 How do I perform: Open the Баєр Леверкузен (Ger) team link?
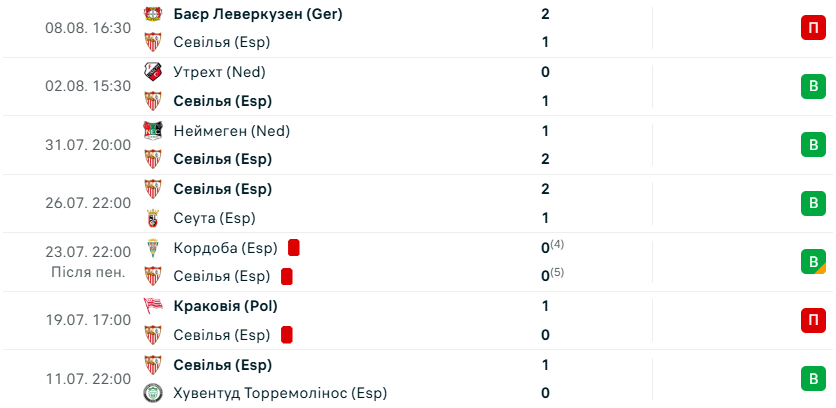click(x=258, y=14)
